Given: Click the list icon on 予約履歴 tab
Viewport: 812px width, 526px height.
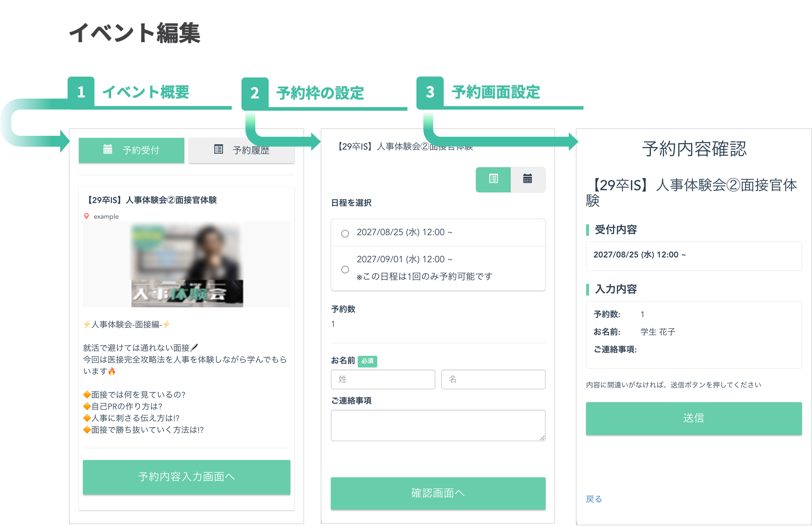Looking at the screenshot, I should pyautogui.click(x=218, y=149).
